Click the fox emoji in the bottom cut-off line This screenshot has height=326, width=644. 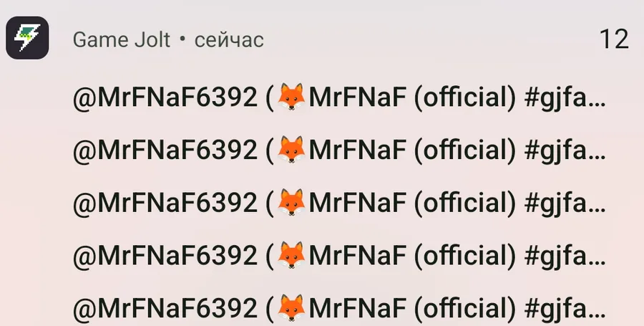[291, 308]
